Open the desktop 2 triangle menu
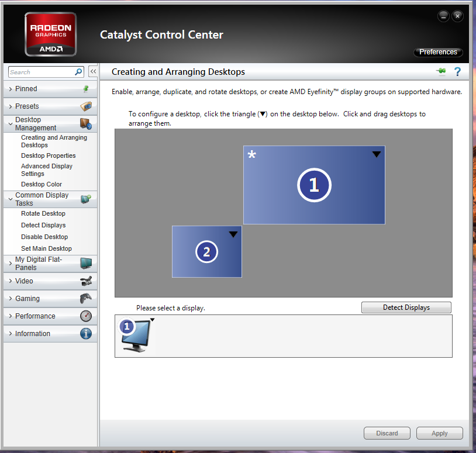 tap(233, 234)
